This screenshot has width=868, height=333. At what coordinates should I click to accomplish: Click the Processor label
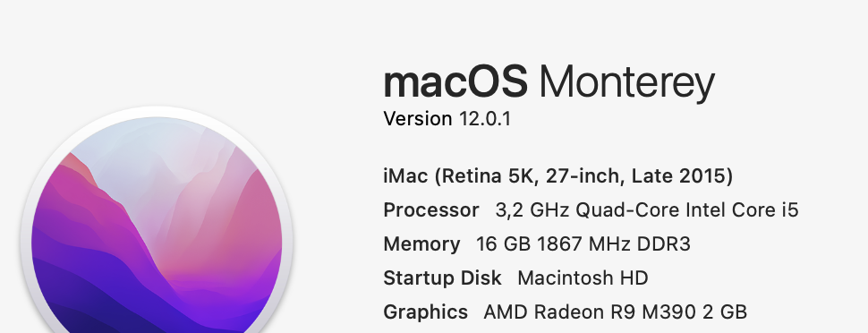(431, 210)
